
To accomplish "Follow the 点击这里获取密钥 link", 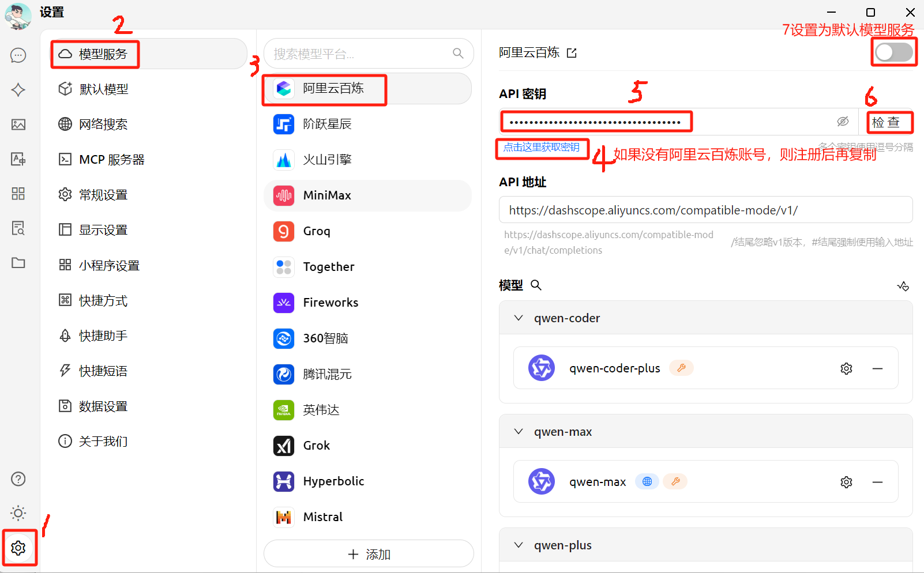I will point(541,148).
